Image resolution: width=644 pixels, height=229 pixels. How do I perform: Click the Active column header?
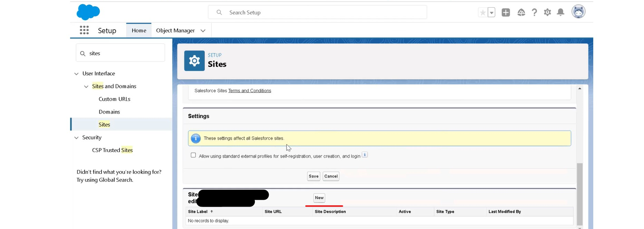[405, 212]
